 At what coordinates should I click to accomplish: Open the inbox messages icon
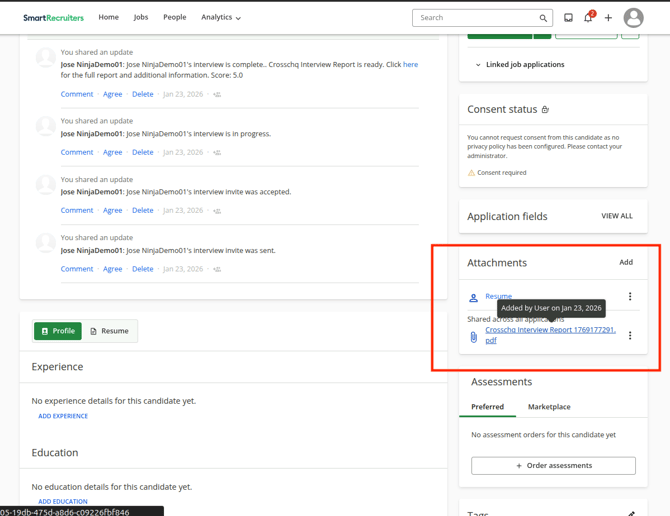pyautogui.click(x=568, y=18)
